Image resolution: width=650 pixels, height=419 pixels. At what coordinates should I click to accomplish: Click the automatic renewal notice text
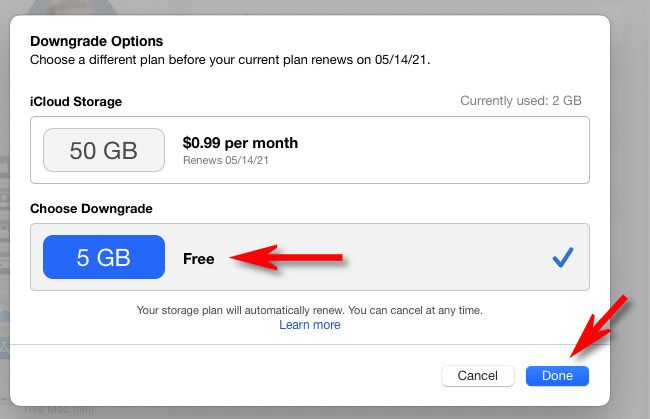click(x=310, y=310)
